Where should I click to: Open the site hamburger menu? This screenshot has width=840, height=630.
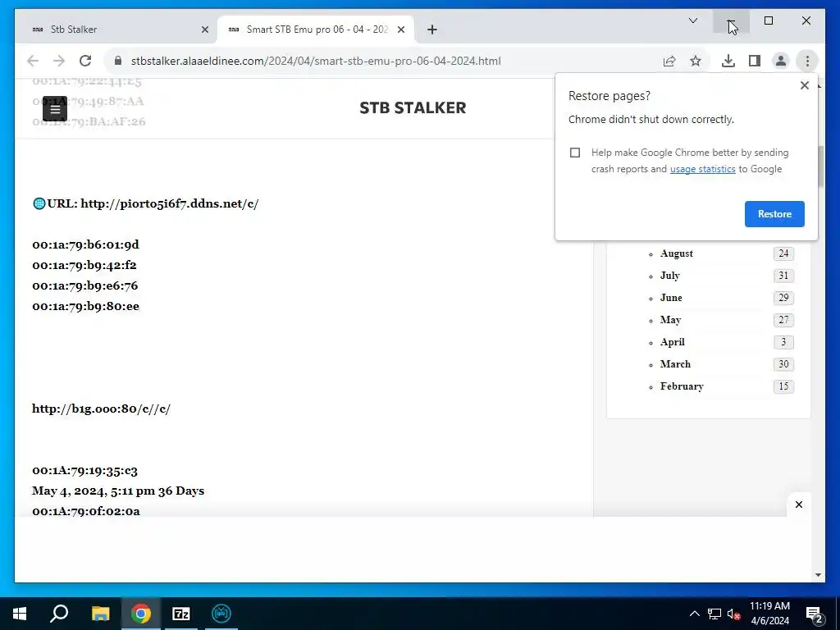click(x=55, y=109)
